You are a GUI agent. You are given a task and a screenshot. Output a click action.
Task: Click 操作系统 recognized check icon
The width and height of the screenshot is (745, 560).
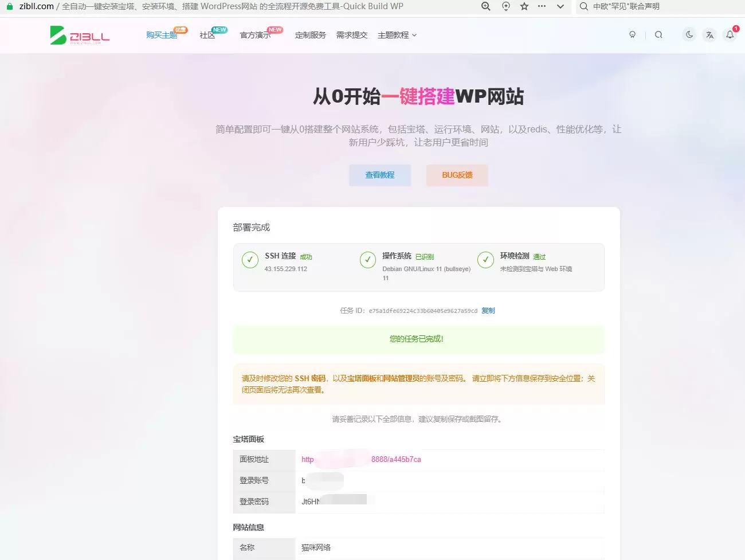[367, 260]
